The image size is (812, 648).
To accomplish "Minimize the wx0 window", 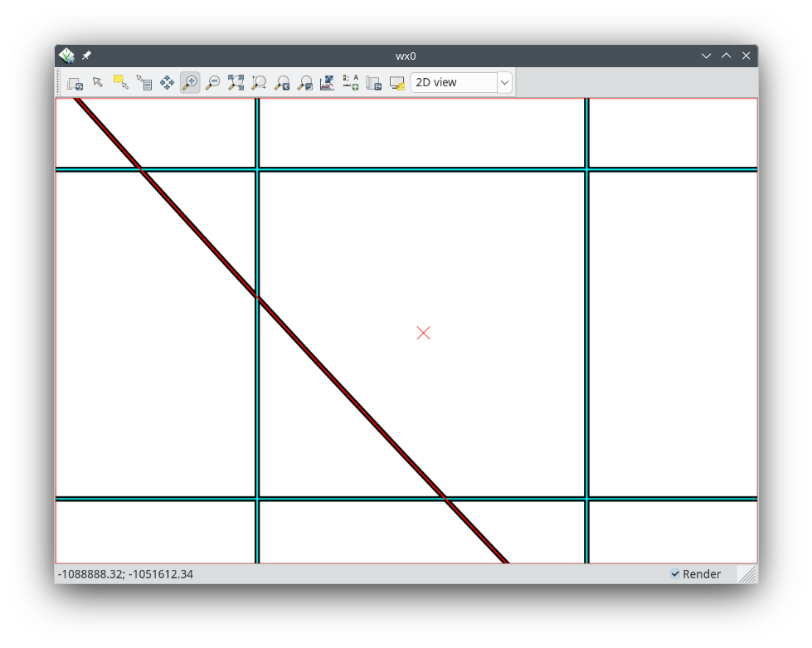I will click(706, 56).
